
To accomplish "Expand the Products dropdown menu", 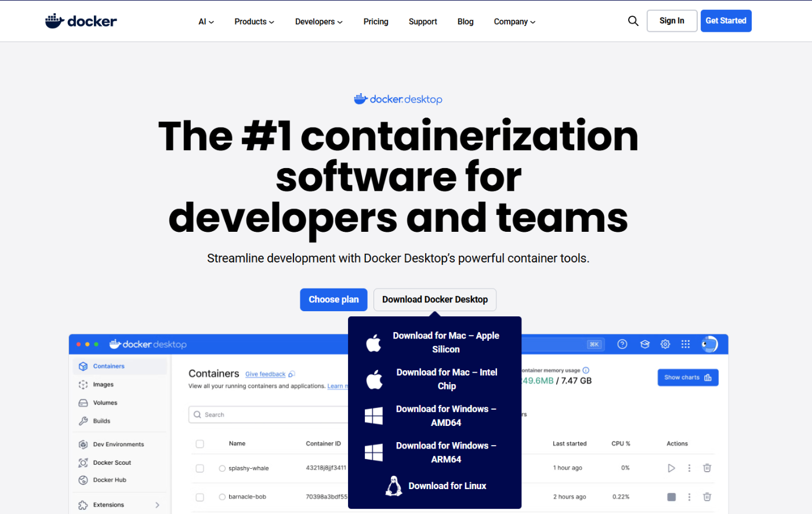I will click(x=254, y=21).
